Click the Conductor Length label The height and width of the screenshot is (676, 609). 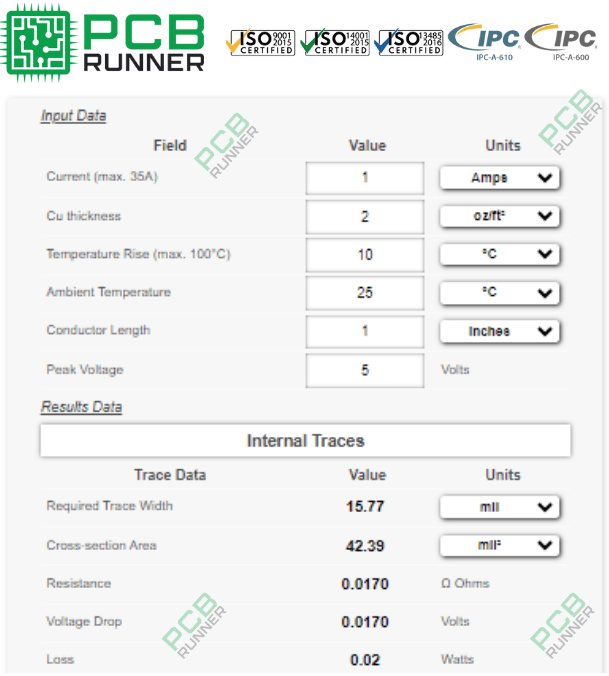point(98,330)
